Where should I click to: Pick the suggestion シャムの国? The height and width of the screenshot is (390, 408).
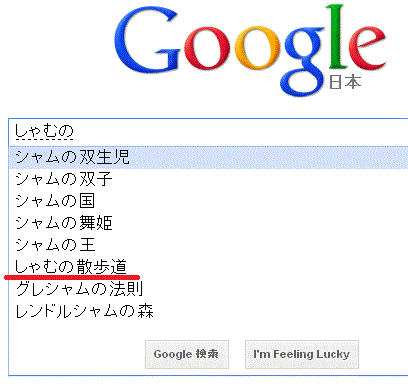(x=208, y=201)
